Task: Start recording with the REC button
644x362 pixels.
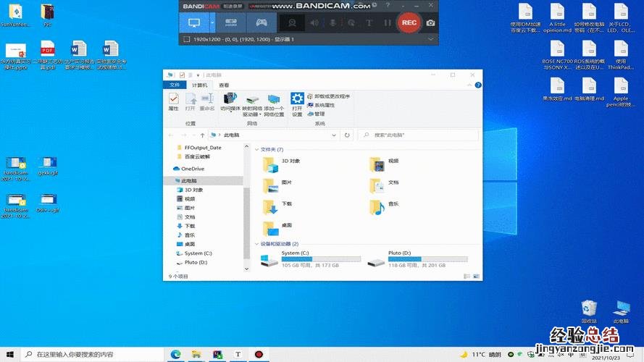Action: (x=409, y=22)
